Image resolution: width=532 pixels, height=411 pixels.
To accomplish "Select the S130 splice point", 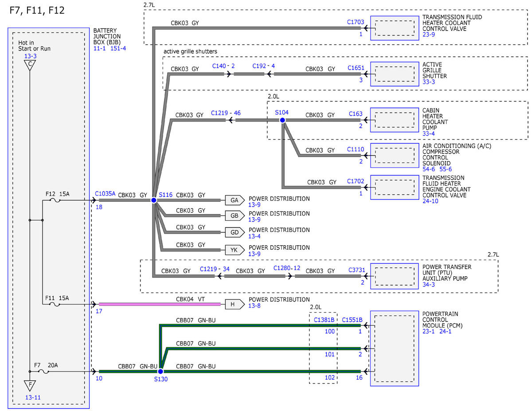I will click(x=160, y=371).
